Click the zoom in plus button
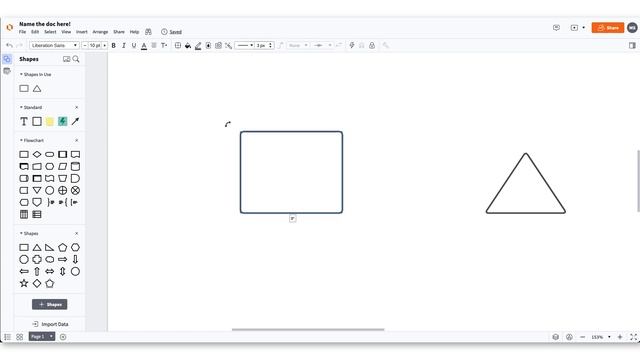This screenshot has height=360, width=640. click(620, 337)
